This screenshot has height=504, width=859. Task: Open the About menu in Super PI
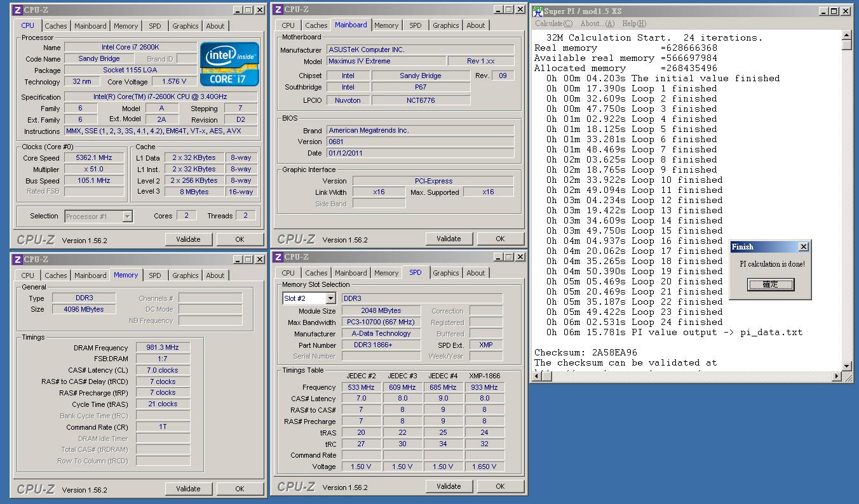597,23
